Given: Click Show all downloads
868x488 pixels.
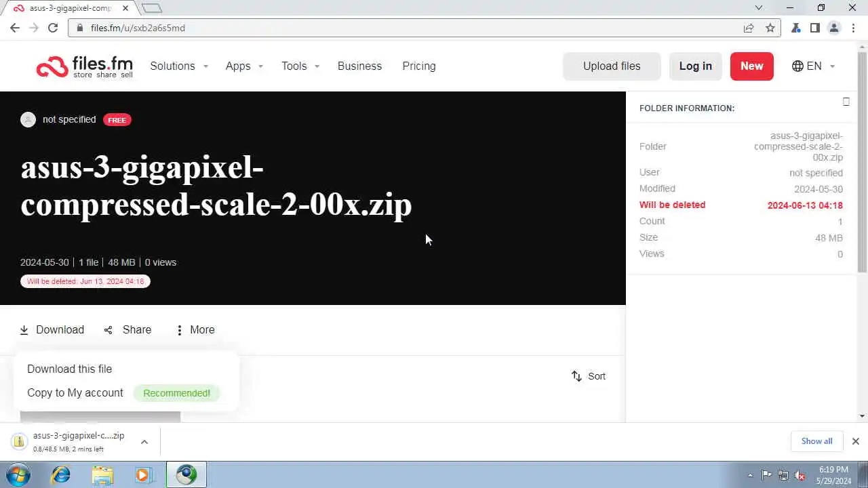Looking at the screenshot, I should (x=816, y=441).
